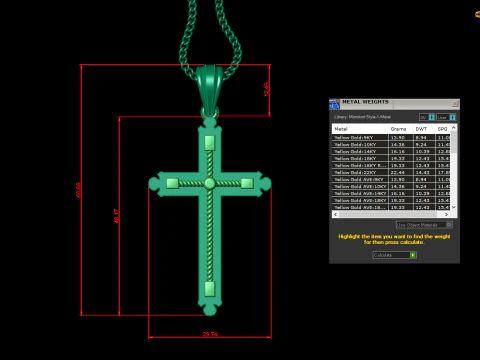Click the list scroll-down arrow
The height and width of the screenshot is (360, 480).
(453, 207)
